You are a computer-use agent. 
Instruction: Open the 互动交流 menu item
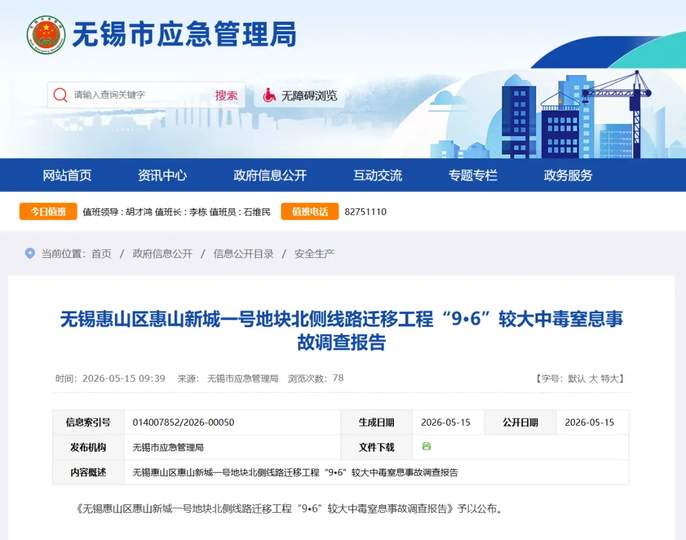tap(378, 175)
